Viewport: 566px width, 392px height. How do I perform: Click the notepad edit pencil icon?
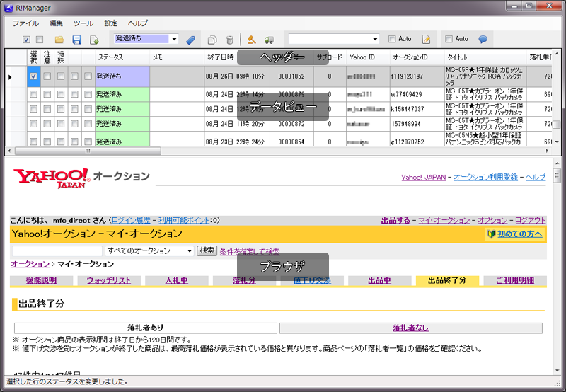(427, 40)
